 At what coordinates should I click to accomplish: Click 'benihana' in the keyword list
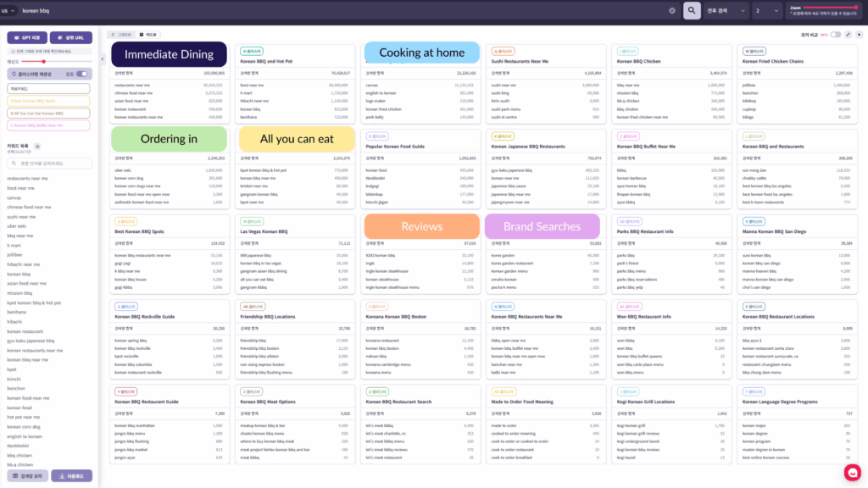17,312
